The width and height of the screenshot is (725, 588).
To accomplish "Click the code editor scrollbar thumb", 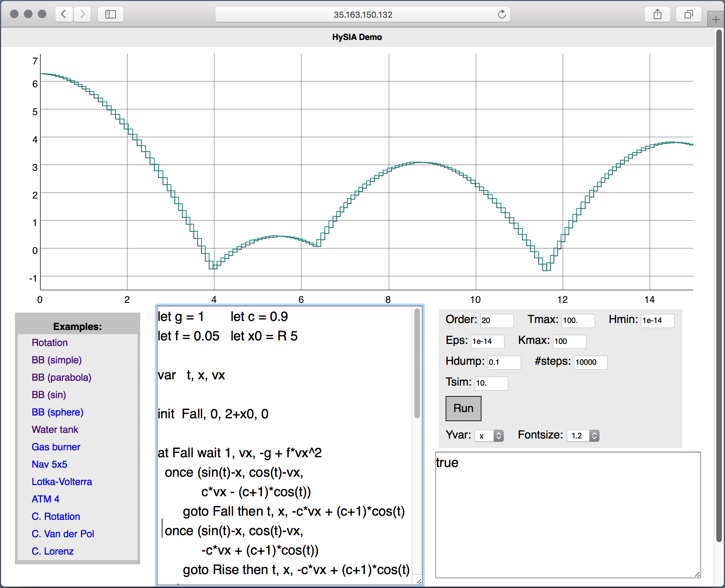I will [x=417, y=363].
